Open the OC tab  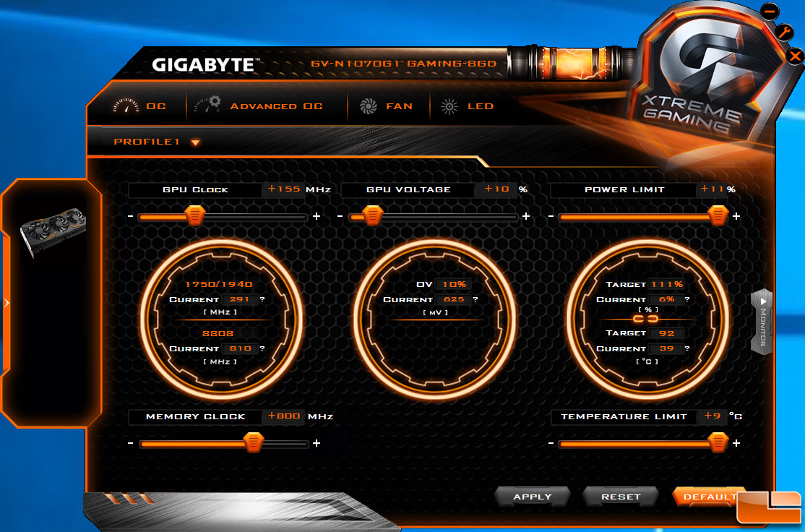(x=139, y=106)
